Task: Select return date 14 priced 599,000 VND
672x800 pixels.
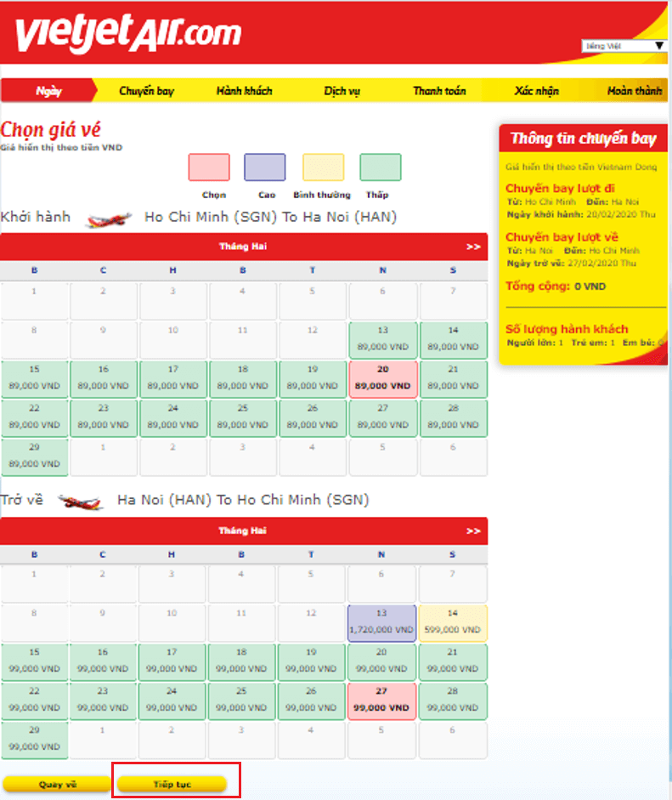Action: pyautogui.click(x=452, y=623)
